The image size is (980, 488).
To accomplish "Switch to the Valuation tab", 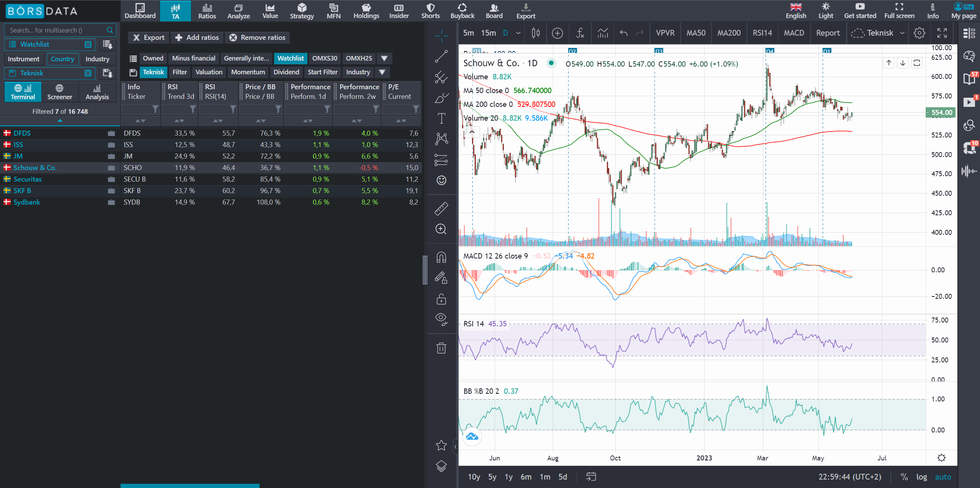I will click(209, 72).
